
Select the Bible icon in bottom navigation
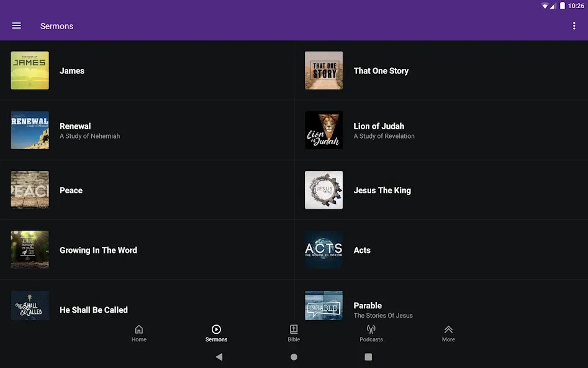click(x=294, y=329)
